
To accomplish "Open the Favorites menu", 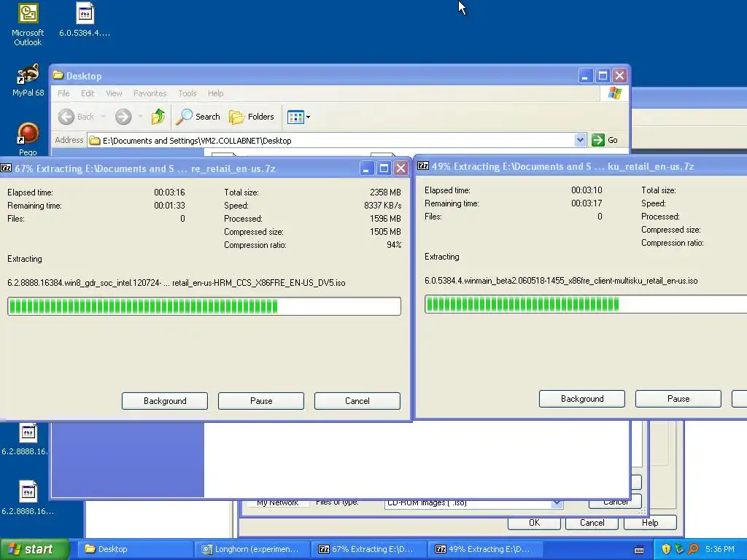I will pos(150,93).
